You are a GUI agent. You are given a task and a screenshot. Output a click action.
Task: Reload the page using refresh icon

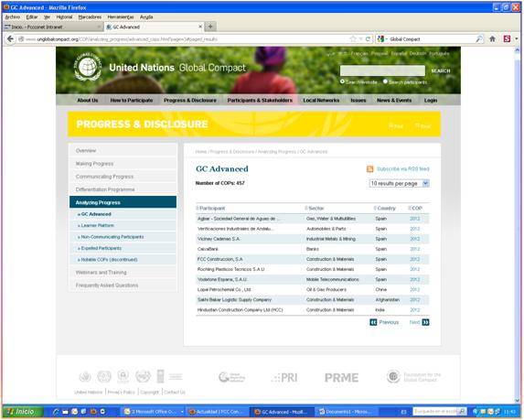coord(368,39)
